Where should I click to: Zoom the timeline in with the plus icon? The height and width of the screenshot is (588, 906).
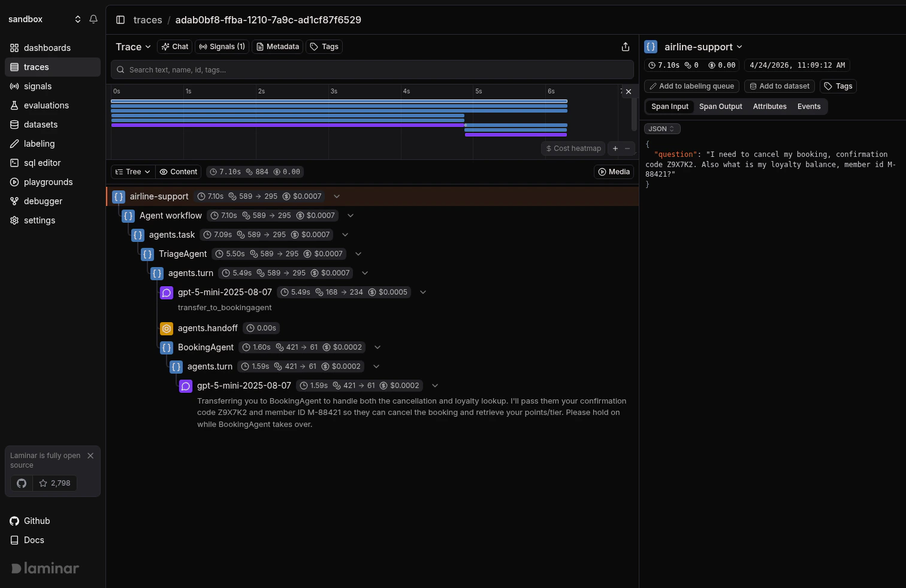click(x=615, y=148)
